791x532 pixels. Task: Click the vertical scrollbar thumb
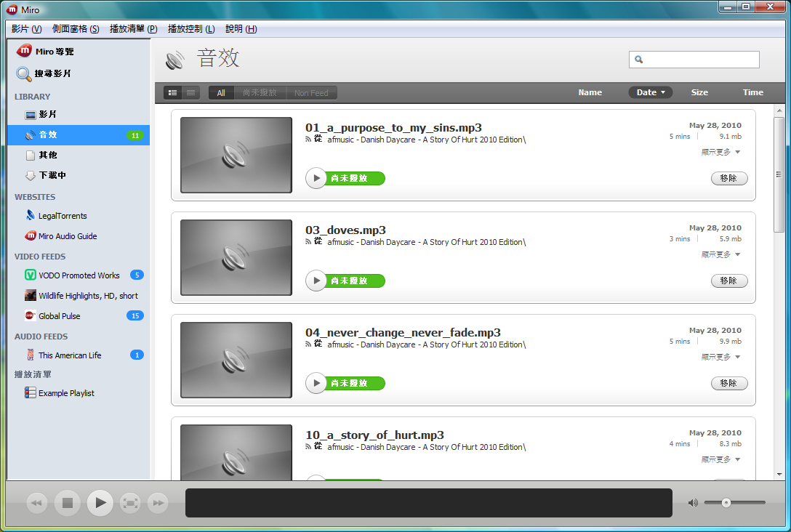pos(779,174)
